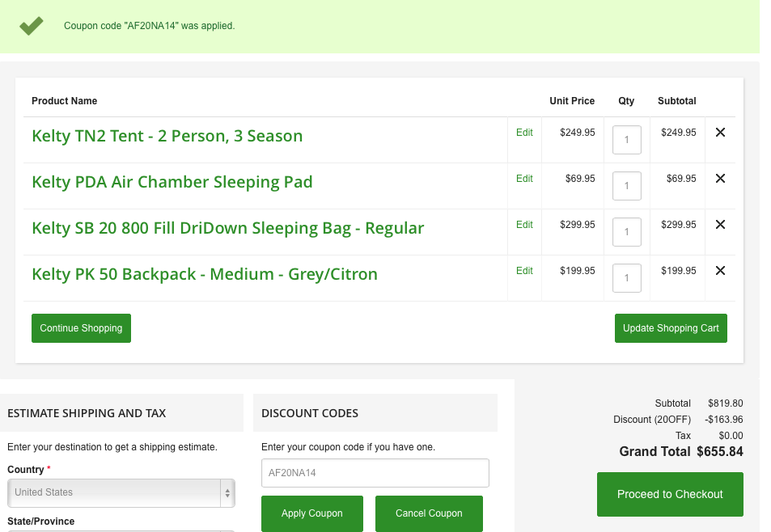Edit the Kelty PDA Sleeping Pad item
Screen dimensions: 771x532
[524, 179]
